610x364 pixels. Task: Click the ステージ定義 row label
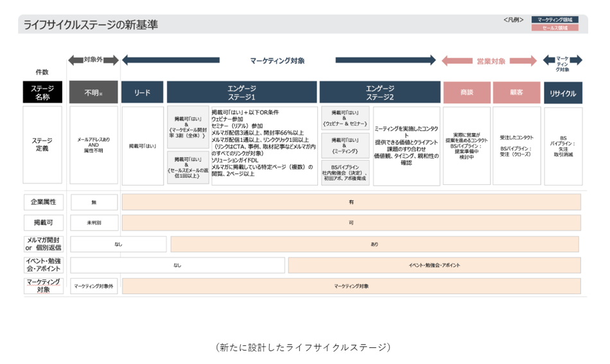tap(42, 144)
